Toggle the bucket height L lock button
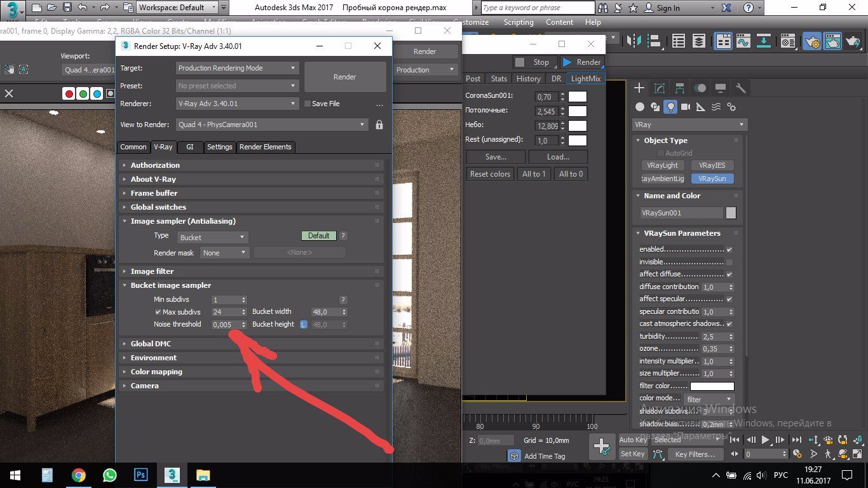 point(304,325)
